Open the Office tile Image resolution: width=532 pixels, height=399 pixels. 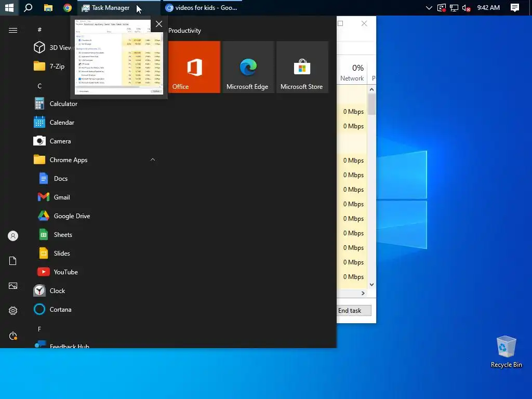pos(194,67)
